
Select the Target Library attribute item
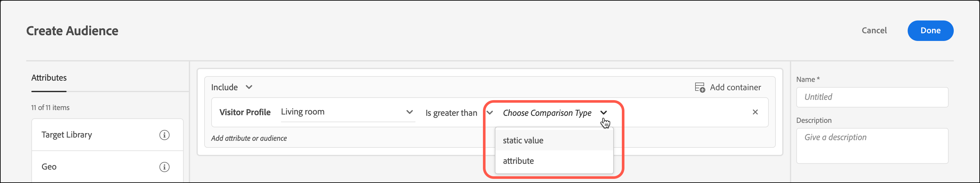coord(67,135)
